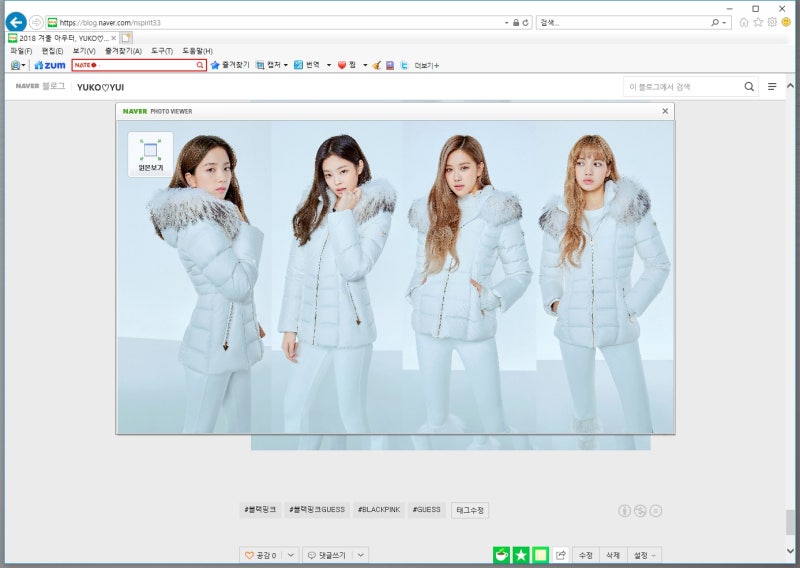Click the 삭제 delete post button
This screenshot has height=568, width=800.
point(613,555)
